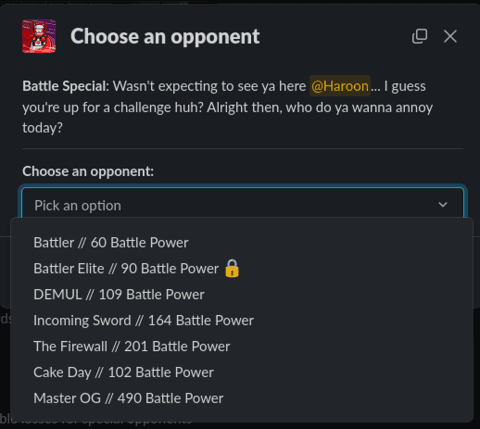
Task: Pick Cake Day // 102 Battle Power
Action: tap(242, 373)
